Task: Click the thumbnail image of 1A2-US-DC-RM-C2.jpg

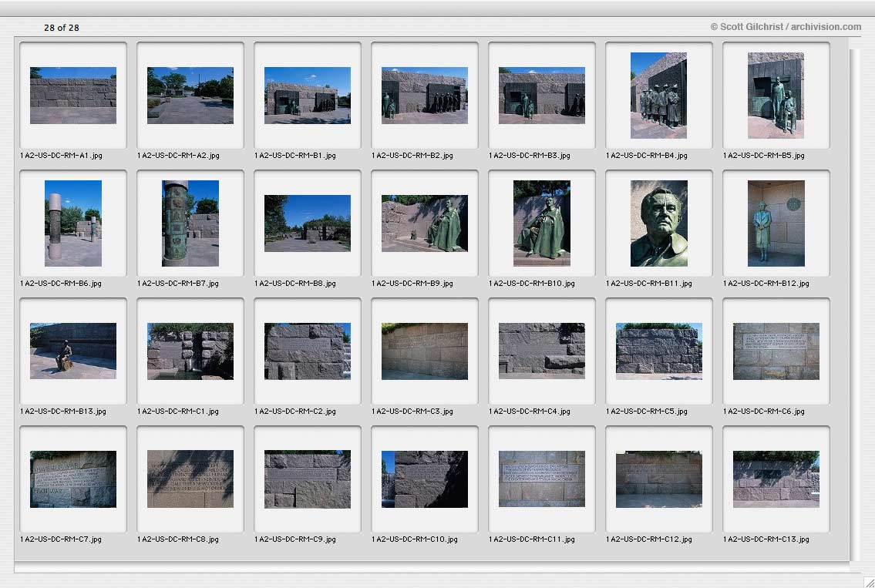Action: point(308,351)
